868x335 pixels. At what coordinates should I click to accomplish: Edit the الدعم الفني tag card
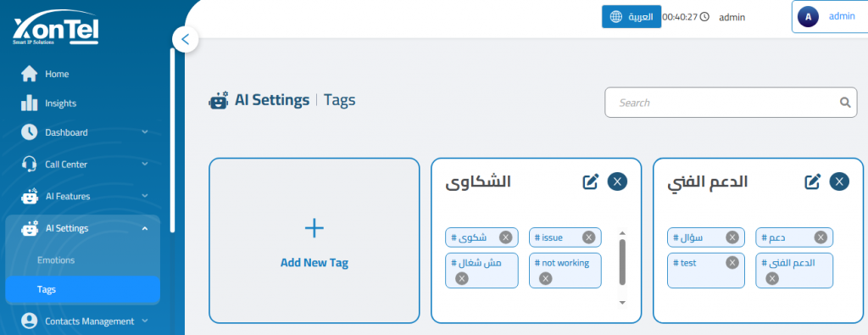point(812,181)
